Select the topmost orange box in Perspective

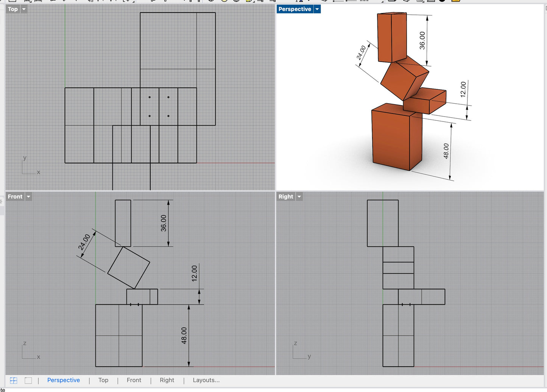click(x=392, y=38)
